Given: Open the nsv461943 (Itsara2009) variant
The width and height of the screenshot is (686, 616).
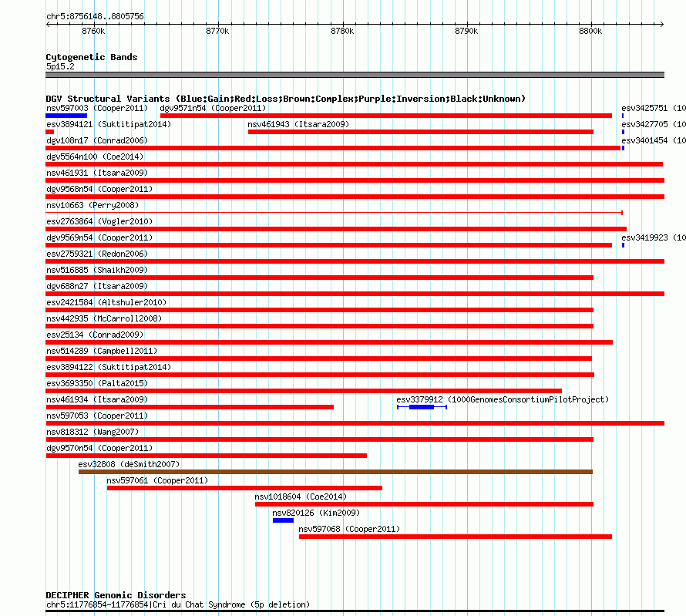Looking at the screenshot, I should coord(298,124).
